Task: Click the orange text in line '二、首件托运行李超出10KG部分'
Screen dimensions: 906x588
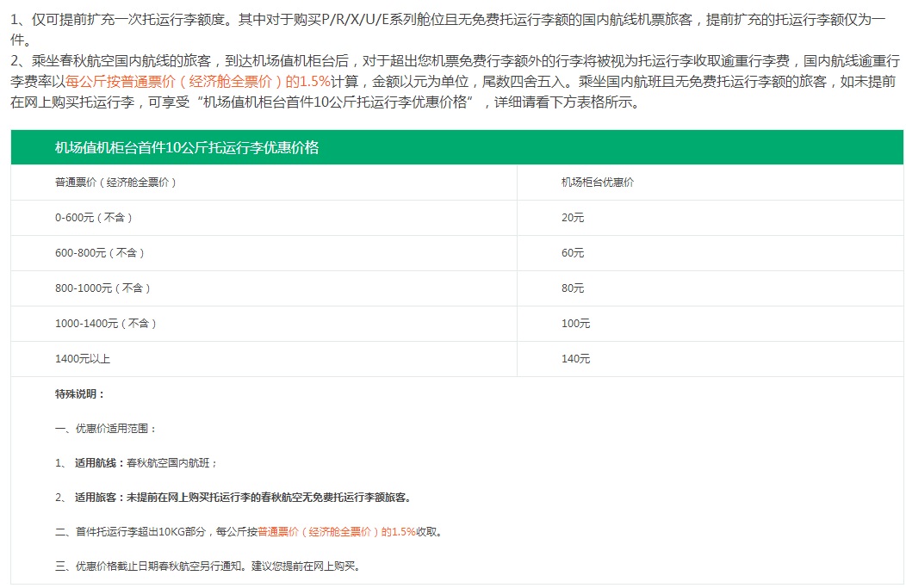Action: [337, 532]
